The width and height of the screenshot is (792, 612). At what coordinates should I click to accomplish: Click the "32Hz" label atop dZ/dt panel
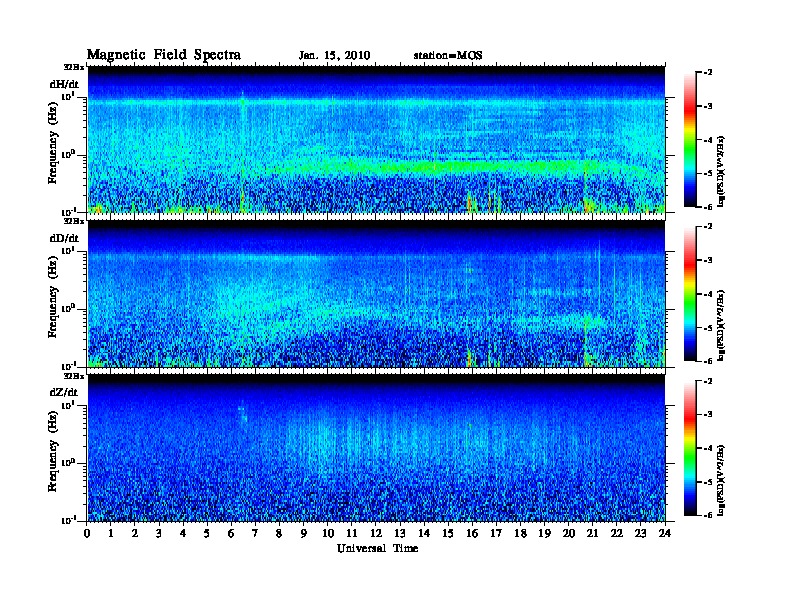[74, 376]
